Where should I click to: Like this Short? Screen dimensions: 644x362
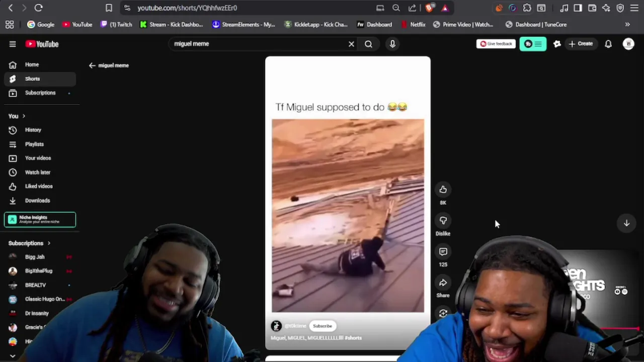point(443,190)
